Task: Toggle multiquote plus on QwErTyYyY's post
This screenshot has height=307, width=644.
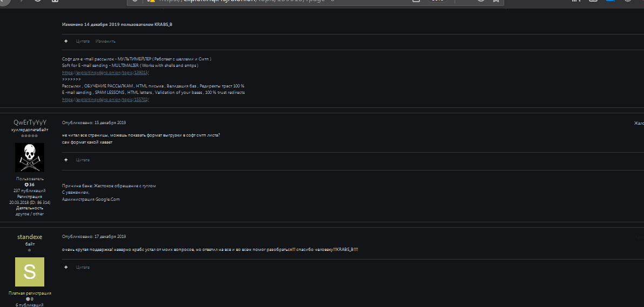Action: click(66, 160)
